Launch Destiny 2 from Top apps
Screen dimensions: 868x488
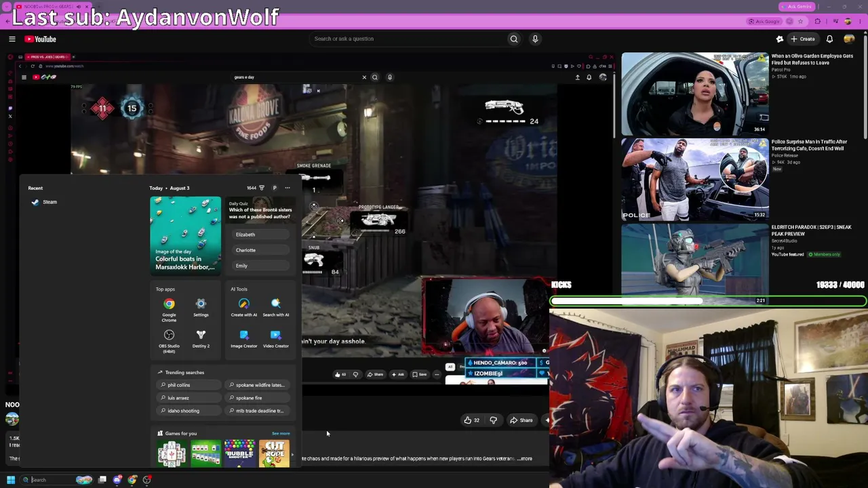[201, 339]
